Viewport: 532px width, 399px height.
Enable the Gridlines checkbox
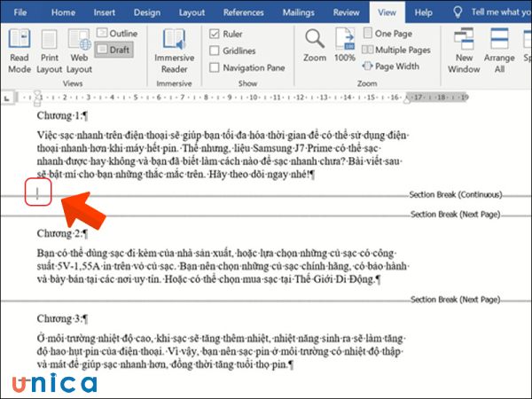point(215,51)
